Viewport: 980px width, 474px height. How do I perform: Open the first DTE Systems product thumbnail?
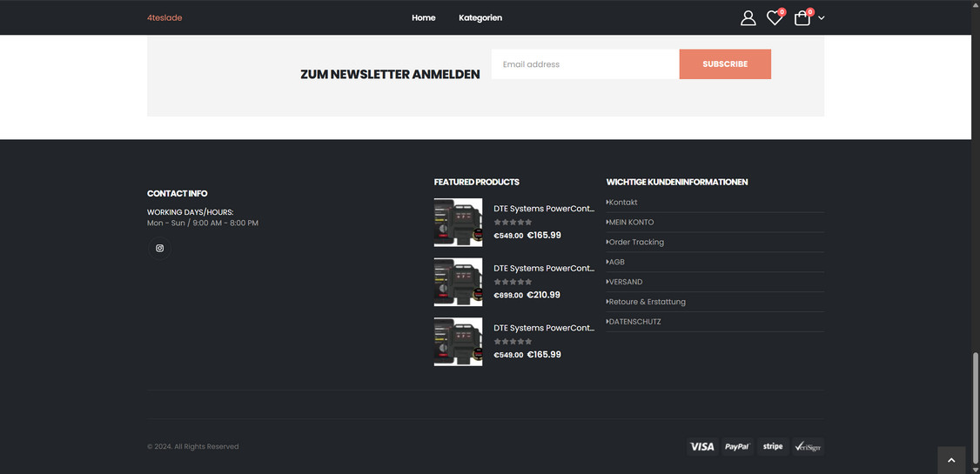458,223
